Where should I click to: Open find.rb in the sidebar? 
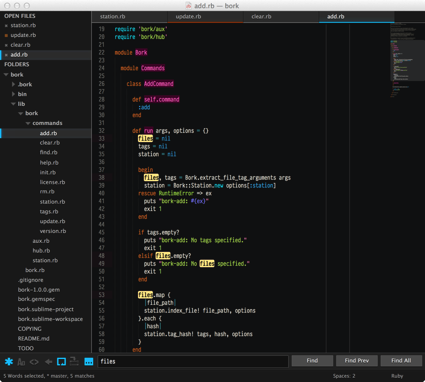click(x=48, y=152)
